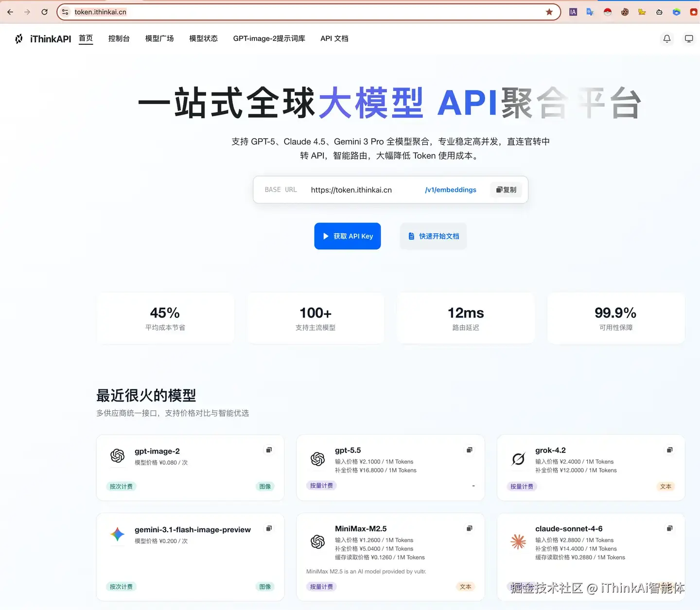
Task: Open GPT-image-2提示词库 page
Action: [x=269, y=38]
